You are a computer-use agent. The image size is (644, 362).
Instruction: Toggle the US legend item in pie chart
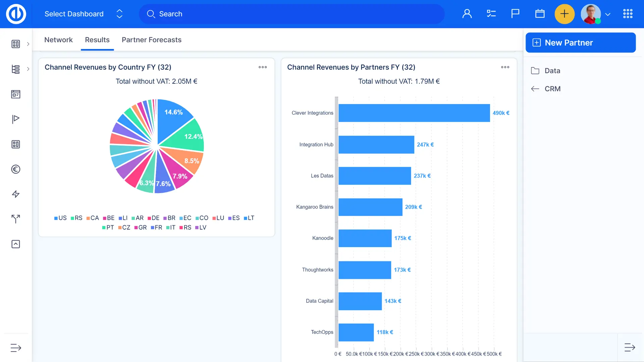[60, 218]
